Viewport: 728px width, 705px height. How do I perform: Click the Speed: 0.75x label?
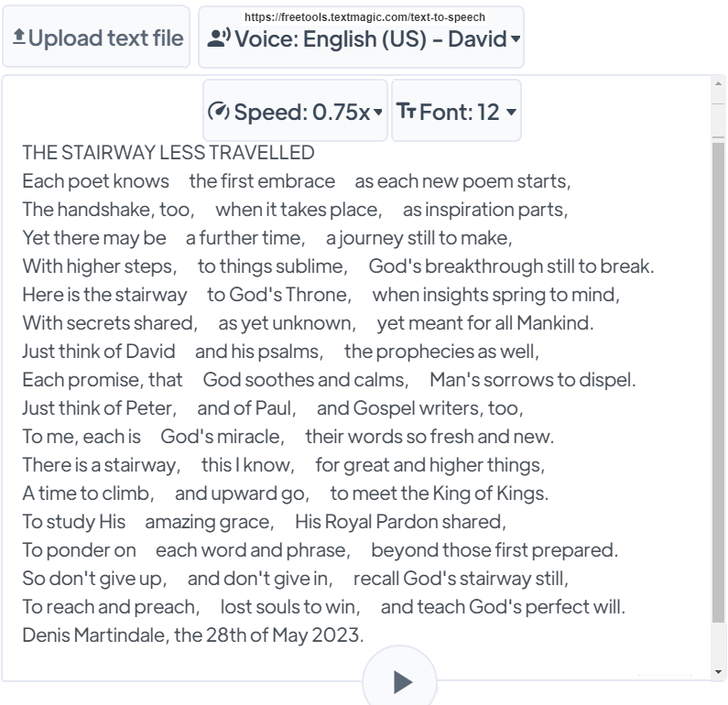point(301,112)
